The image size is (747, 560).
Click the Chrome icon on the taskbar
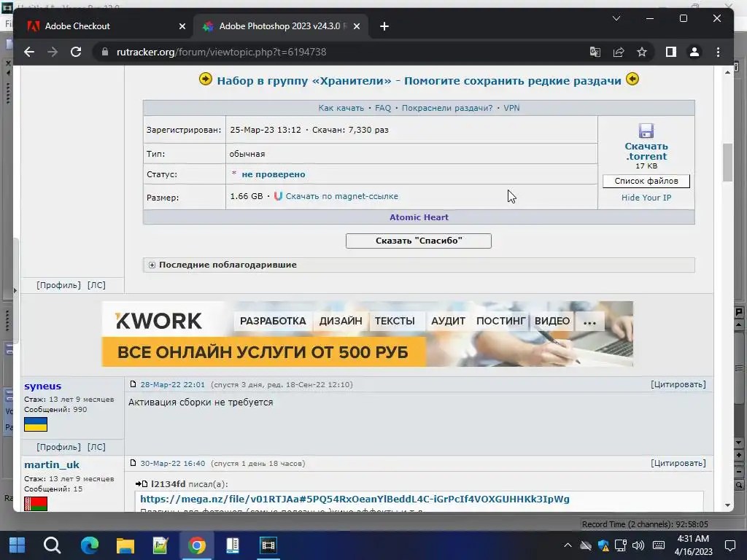point(196,545)
